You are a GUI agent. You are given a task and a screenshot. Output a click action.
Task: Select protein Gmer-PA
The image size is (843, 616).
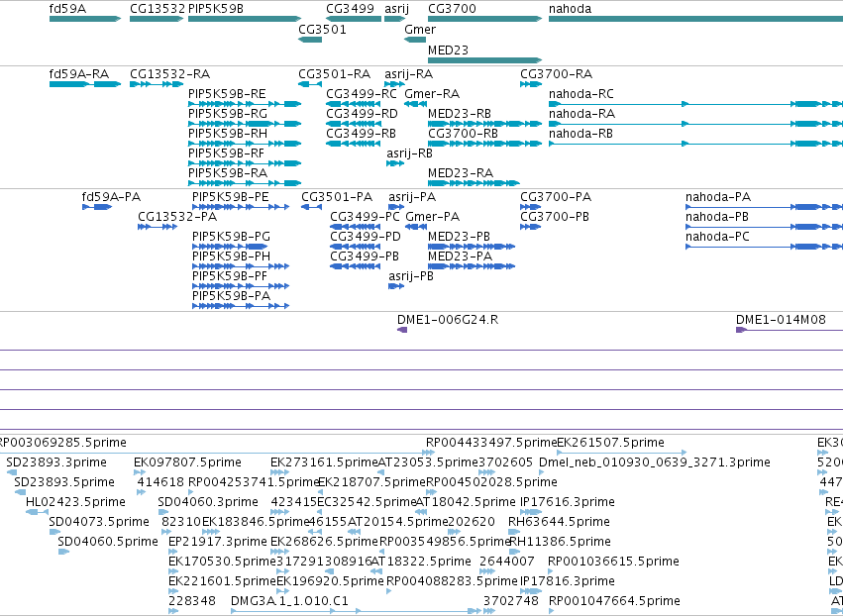point(416,227)
